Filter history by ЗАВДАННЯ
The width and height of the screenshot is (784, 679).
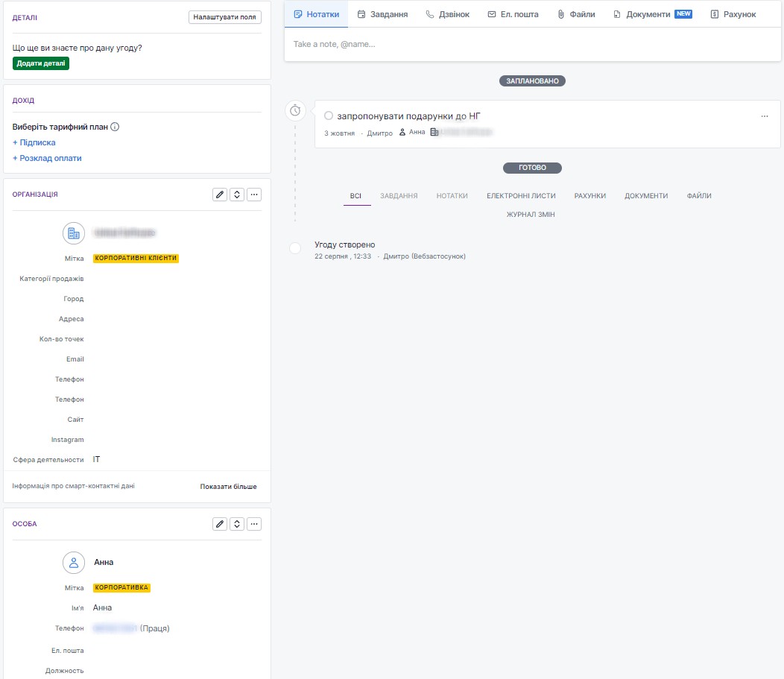(x=399, y=196)
